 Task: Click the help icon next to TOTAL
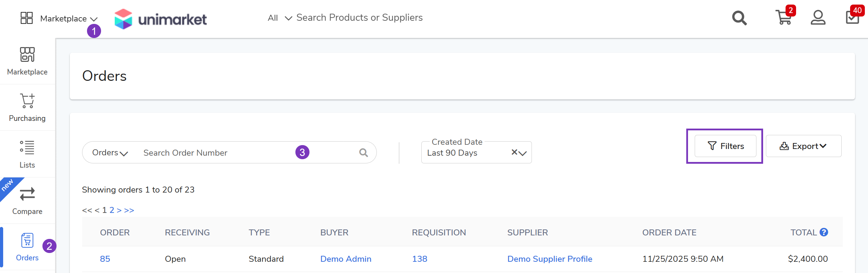point(824,232)
